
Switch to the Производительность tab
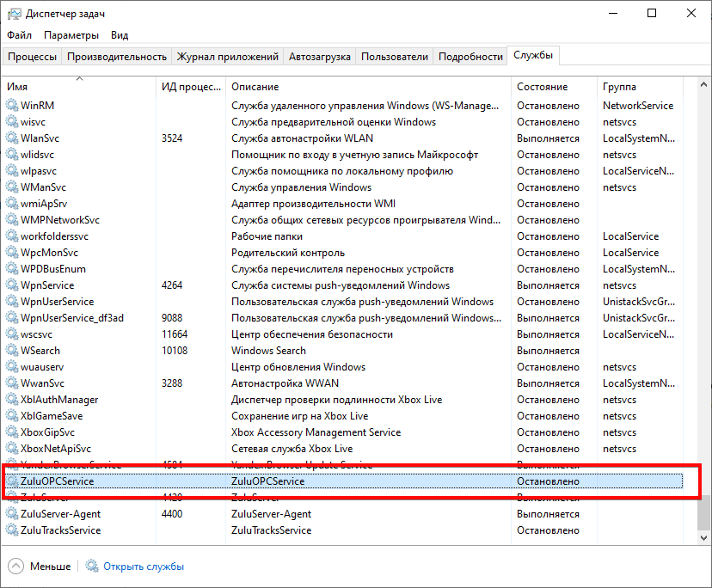tap(117, 57)
